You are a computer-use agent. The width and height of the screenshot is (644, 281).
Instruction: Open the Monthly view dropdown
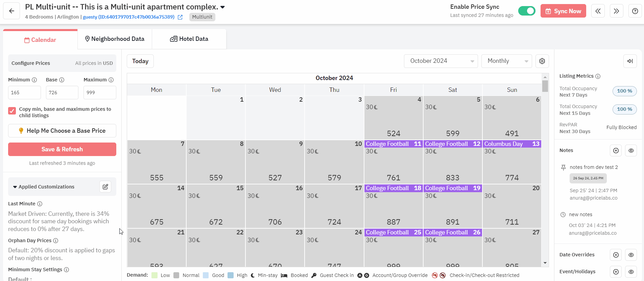tap(506, 61)
